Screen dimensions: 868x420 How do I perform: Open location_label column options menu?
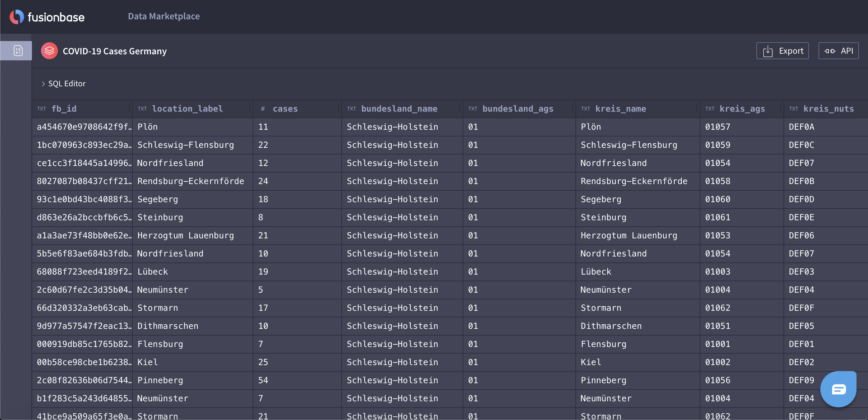249,109
